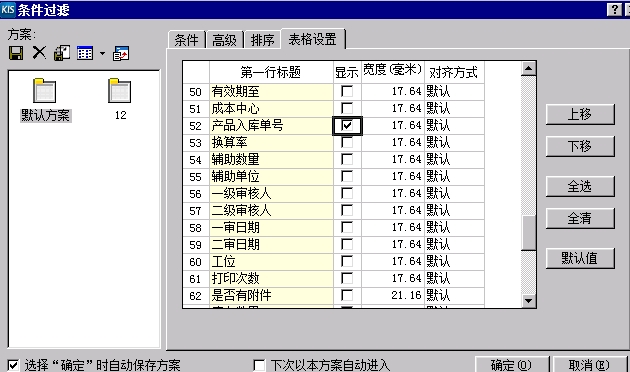
Task: Check the display box for 换算率
Action: (x=347, y=142)
